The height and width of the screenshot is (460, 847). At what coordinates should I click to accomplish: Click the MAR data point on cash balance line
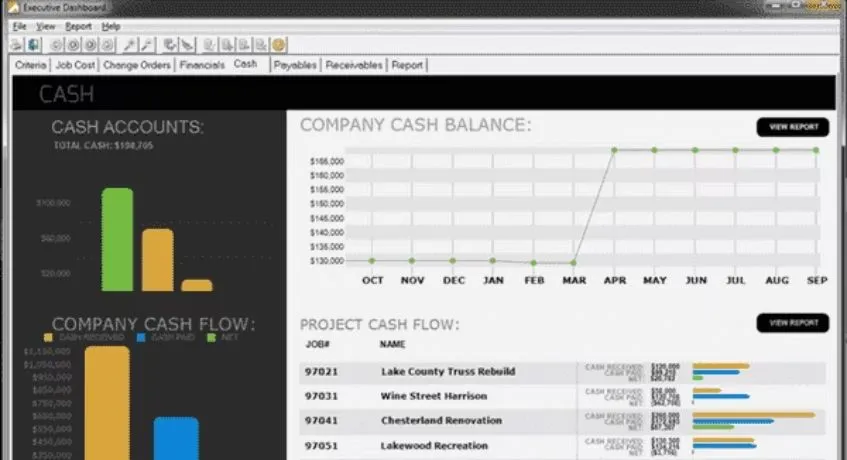click(574, 263)
